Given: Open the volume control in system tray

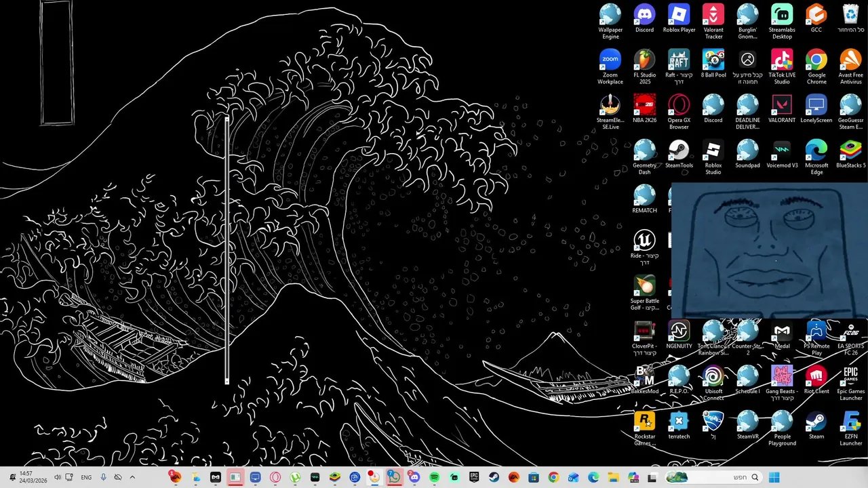Looking at the screenshot, I should pos(58,477).
